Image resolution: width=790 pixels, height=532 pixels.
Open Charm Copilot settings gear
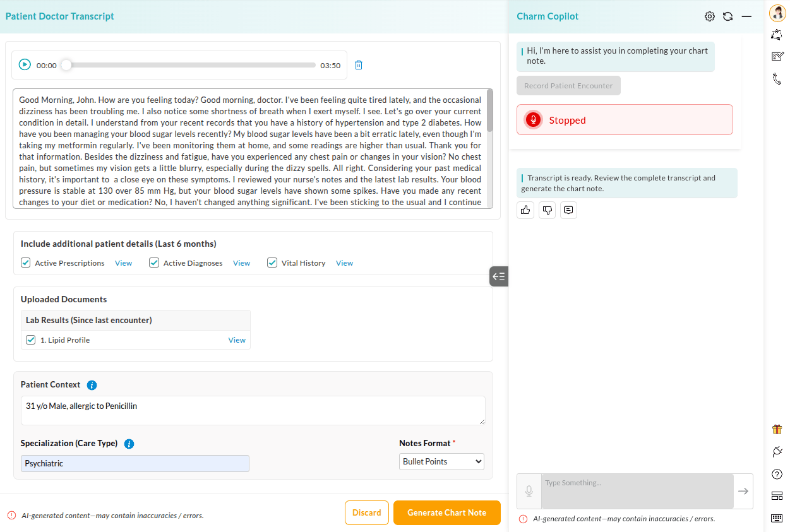pyautogui.click(x=710, y=16)
